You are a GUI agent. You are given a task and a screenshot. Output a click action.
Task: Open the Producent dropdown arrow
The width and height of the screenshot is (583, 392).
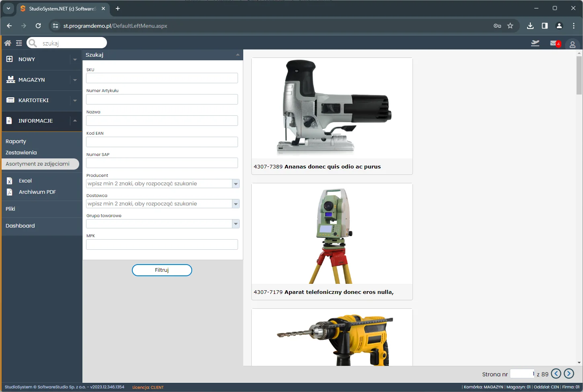pos(236,184)
